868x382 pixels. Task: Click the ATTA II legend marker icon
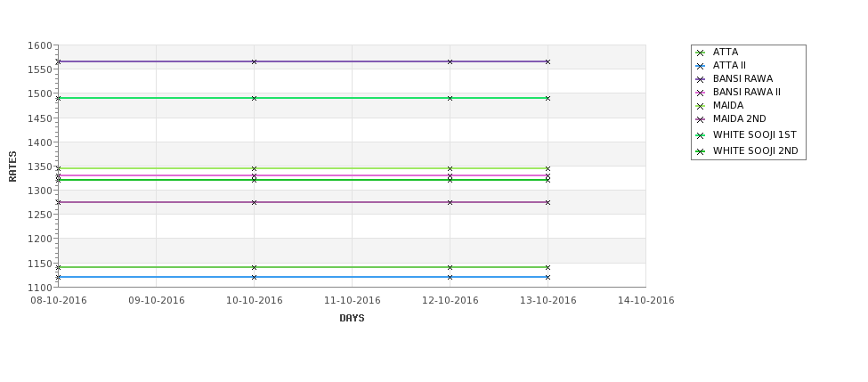[701, 66]
